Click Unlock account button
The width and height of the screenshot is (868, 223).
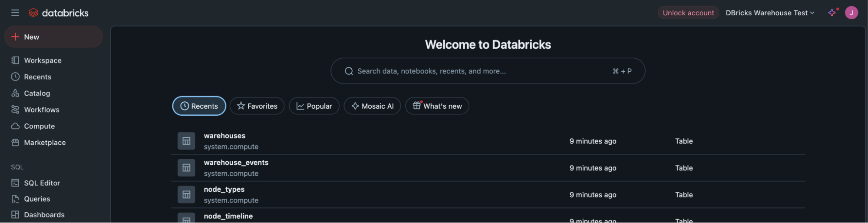coord(688,13)
